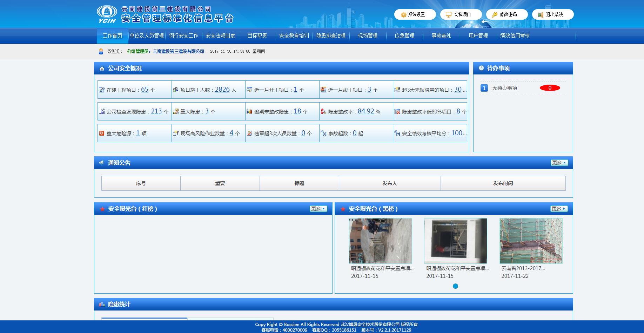The width and height of the screenshot is (644, 333).
Task: Click the blue carousel dot under 黑榜 photos
Action: coord(455,286)
